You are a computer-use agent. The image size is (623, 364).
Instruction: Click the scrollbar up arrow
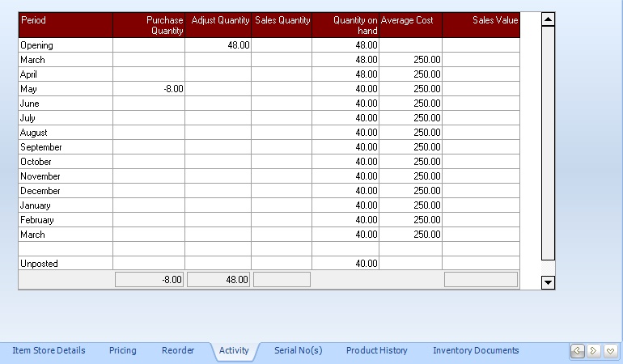(x=548, y=19)
